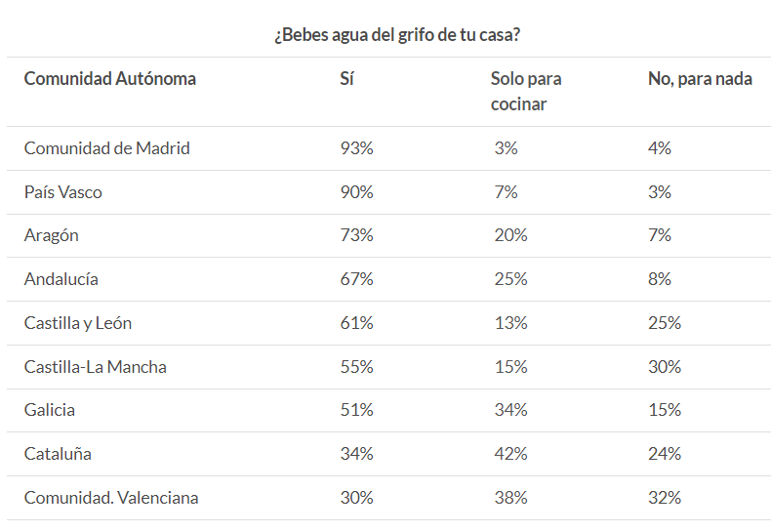
Task: Click the Aragón row label
Action: (x=51, y=235)
